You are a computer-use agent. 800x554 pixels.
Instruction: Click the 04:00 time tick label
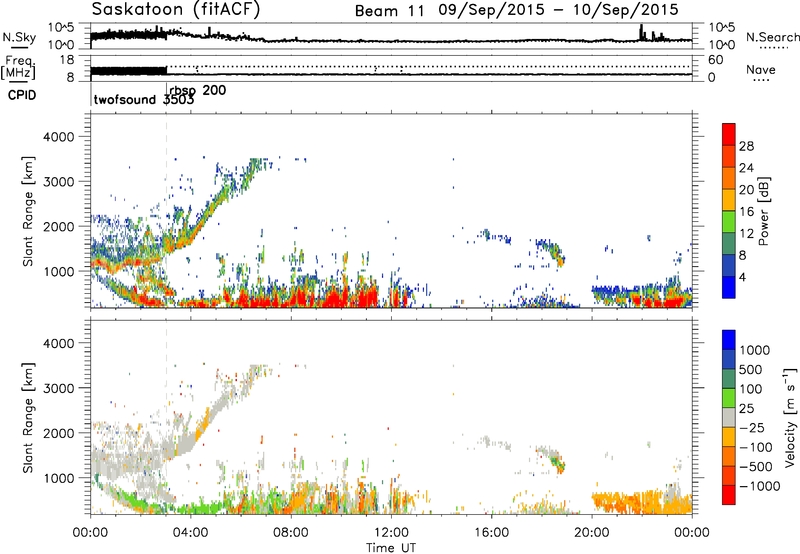pyautogui.click(x=191, y=533)
